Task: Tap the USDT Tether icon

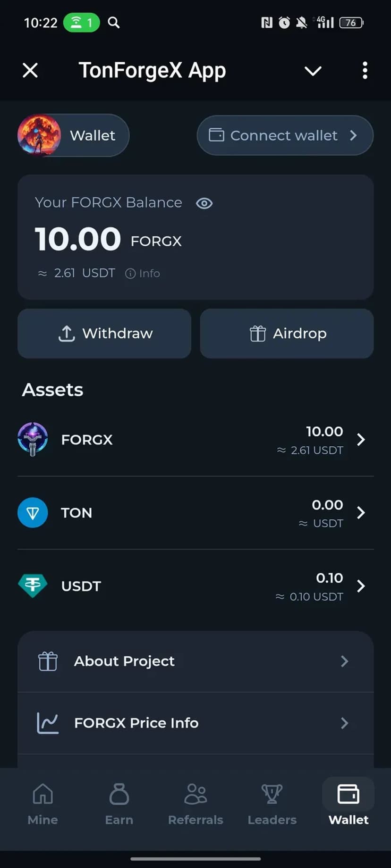Action: coord(33,586)
